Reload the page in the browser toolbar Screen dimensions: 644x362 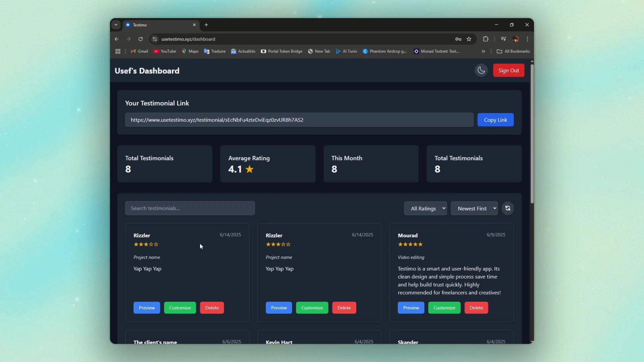141,39
